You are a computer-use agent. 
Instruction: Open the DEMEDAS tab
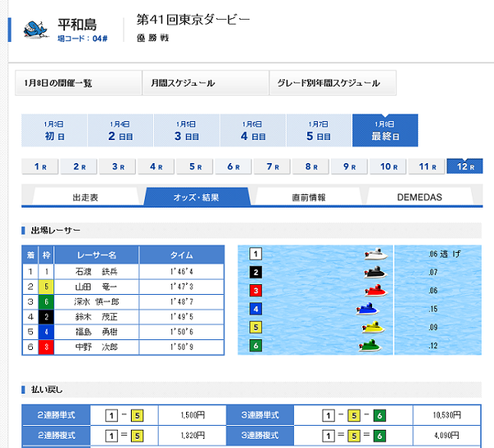tap(419, 198)
